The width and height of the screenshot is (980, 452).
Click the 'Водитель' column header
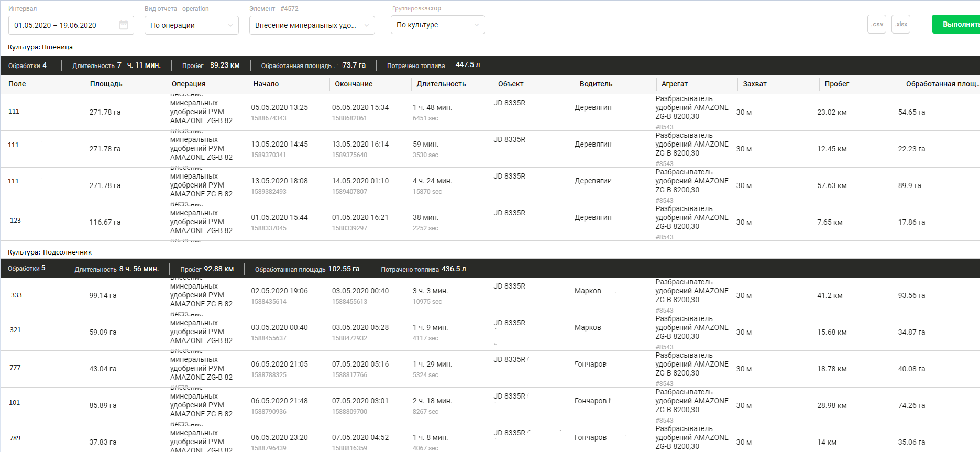click(596, 84)
